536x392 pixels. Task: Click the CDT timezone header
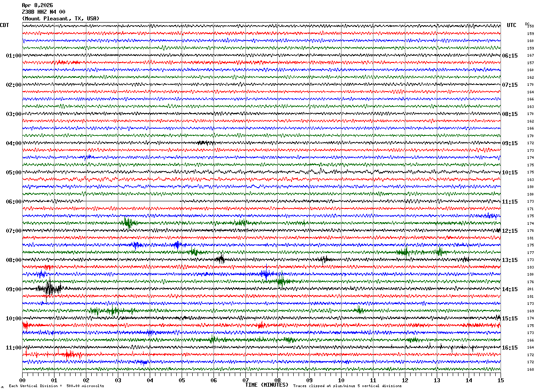4,25
